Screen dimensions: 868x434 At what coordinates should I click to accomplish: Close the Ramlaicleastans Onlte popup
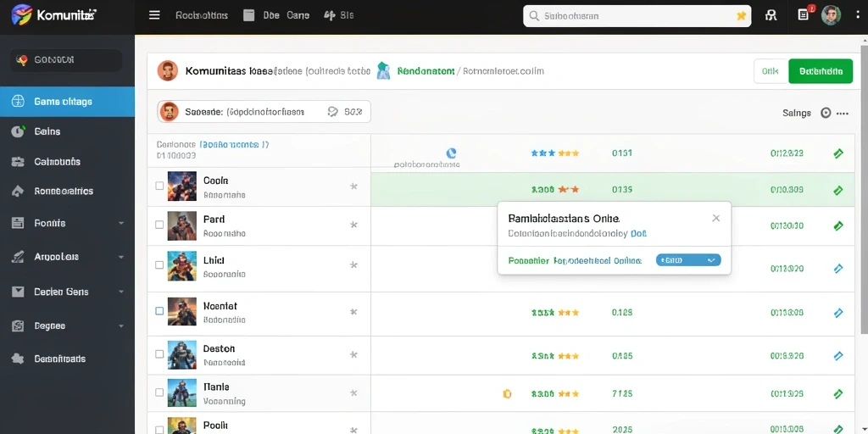715,218
